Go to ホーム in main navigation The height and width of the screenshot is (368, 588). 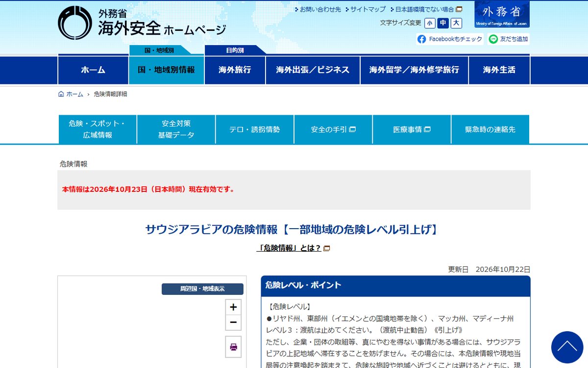click(93, 70)
